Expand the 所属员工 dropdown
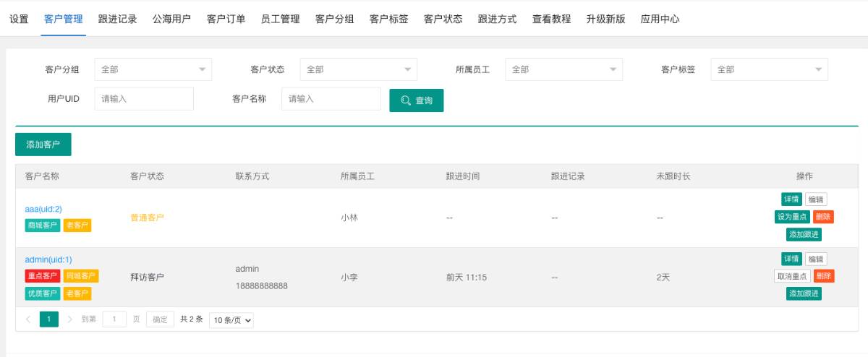The image size is (868, 357). point(563,69)
